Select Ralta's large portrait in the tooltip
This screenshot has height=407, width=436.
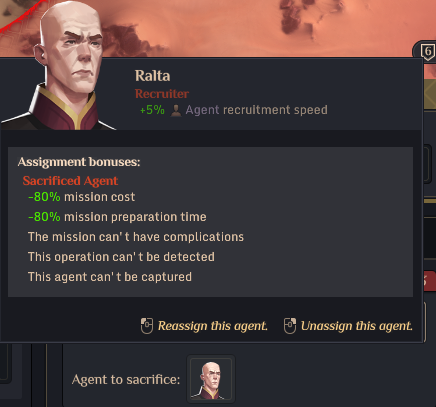[x=60, y=67]
